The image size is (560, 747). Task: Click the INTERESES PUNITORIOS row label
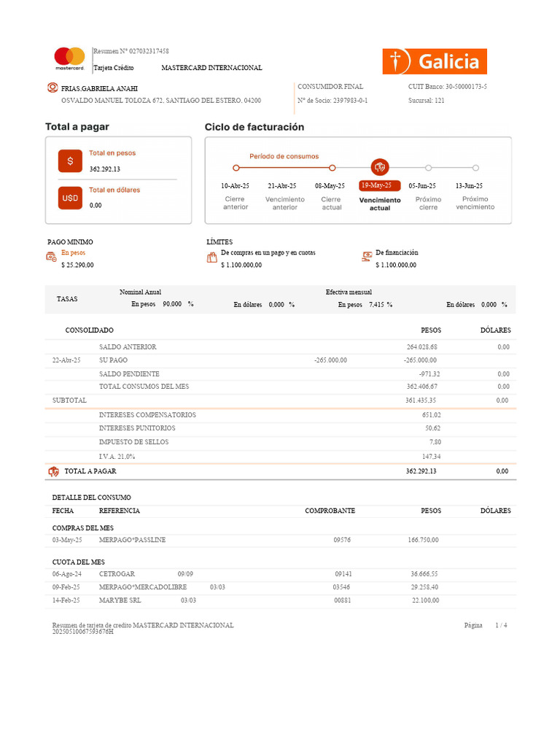pos(137,428)
